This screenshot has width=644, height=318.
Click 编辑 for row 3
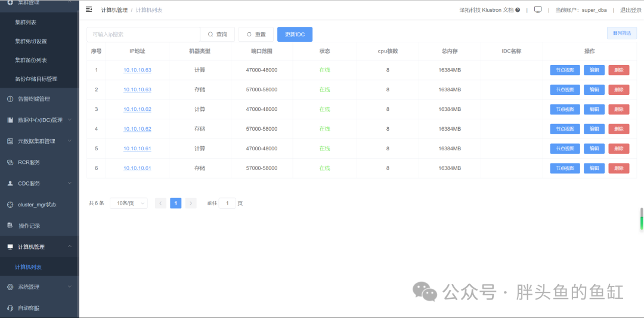click(594, 109)
